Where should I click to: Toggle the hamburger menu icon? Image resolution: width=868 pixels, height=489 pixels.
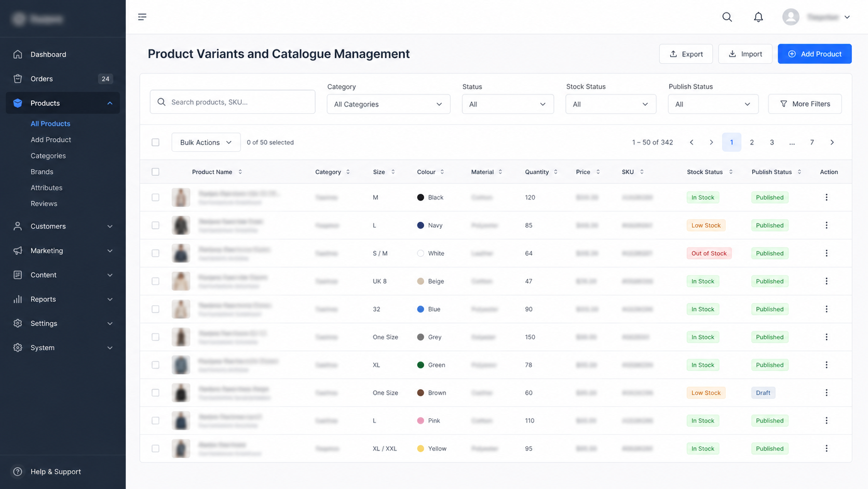[142, 17]
